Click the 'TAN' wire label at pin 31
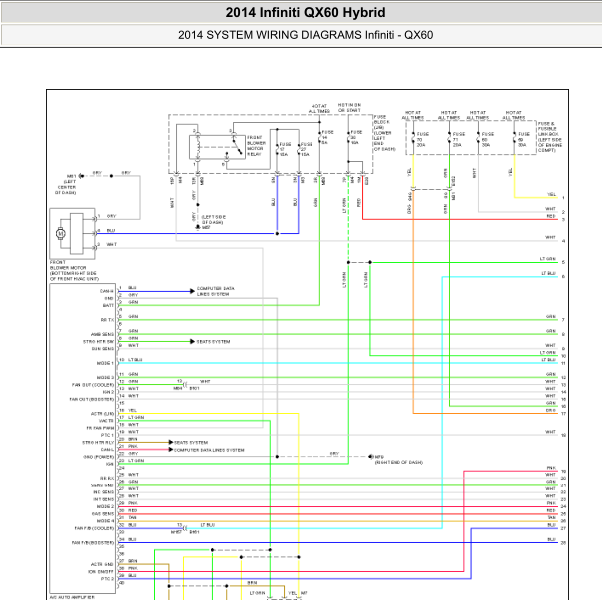 132,517
